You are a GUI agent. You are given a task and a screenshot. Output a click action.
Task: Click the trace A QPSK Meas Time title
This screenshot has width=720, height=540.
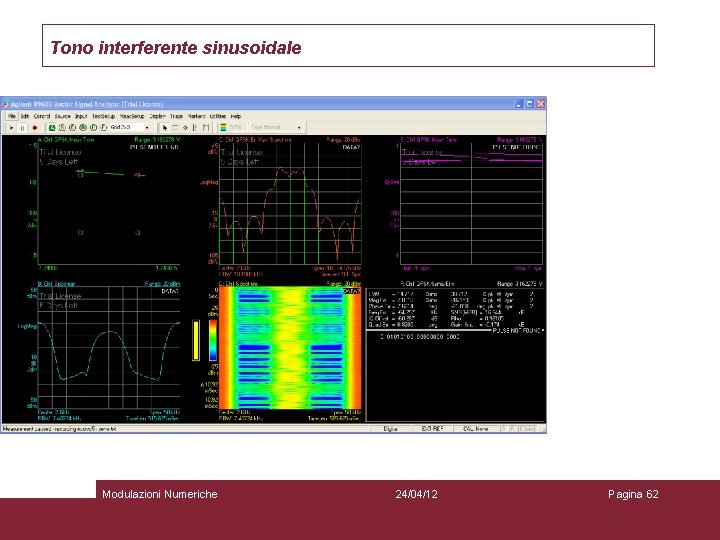click(x=66, y=140)
